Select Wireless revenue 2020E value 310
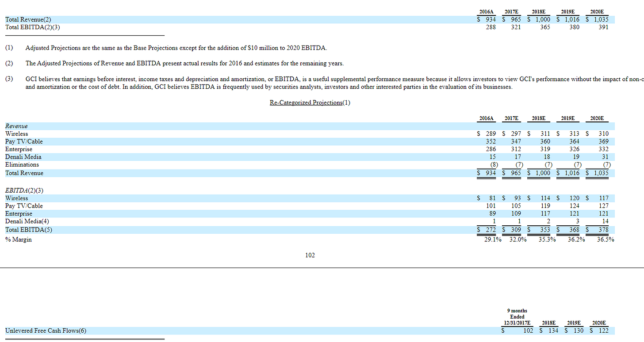 pos(603,133)
